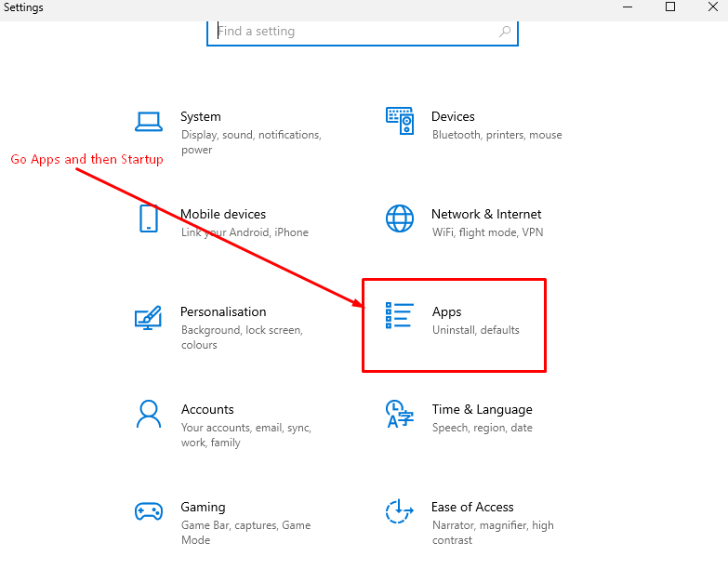Click the Time & Language icon
This screenshot has width=728, height=569.
coord(400,414)
